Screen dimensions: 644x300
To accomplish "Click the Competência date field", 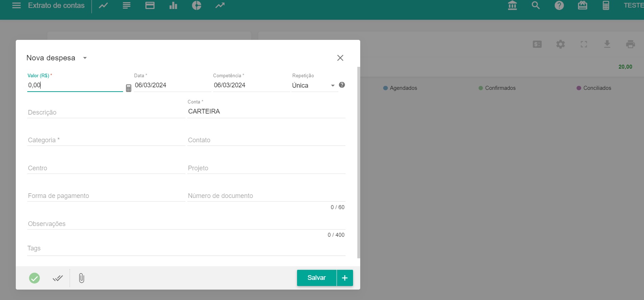I will pyautogui.click(x=251, y=85).
